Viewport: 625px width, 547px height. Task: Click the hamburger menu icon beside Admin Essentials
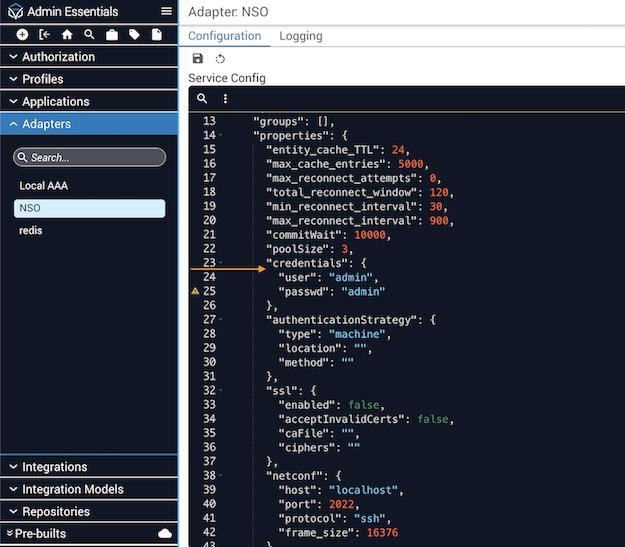coord(166,12)
